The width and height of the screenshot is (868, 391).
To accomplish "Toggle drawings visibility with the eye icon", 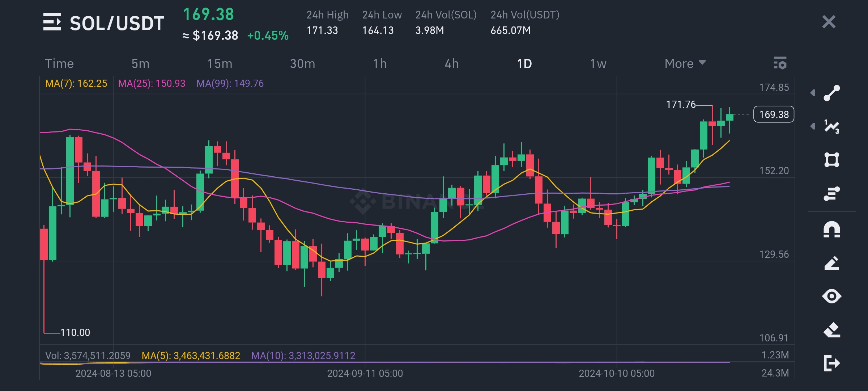I will click(x=831, y=296).
